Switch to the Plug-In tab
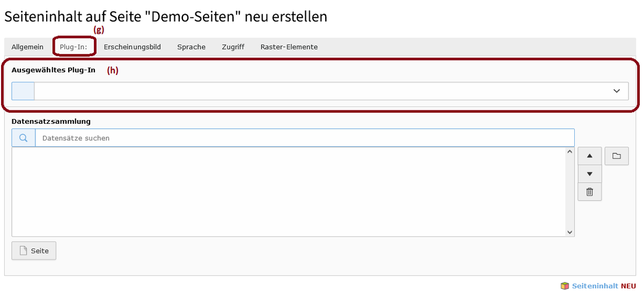This screenshot has height=291, width=644. click(74, 47)
